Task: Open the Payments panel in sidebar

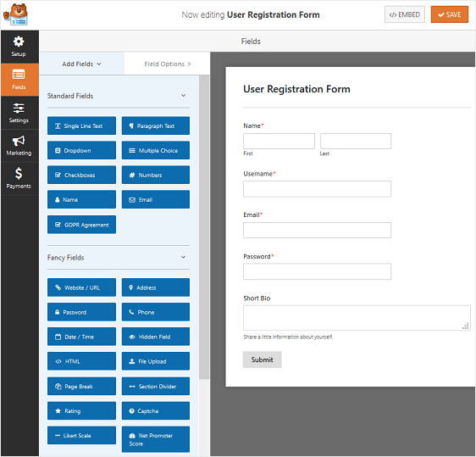Action: point(19,178)
